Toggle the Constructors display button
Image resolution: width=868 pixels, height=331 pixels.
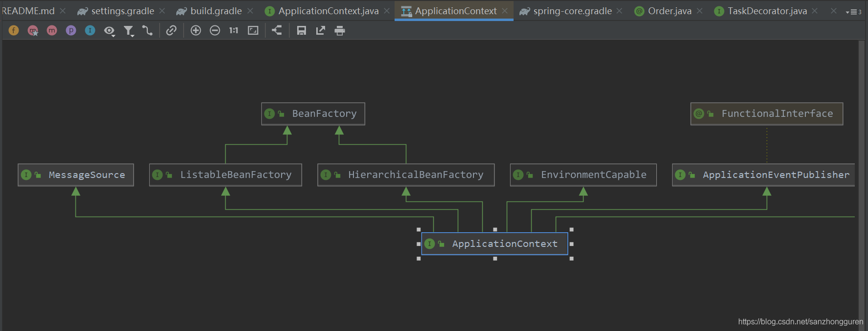[x=33, y=31]
